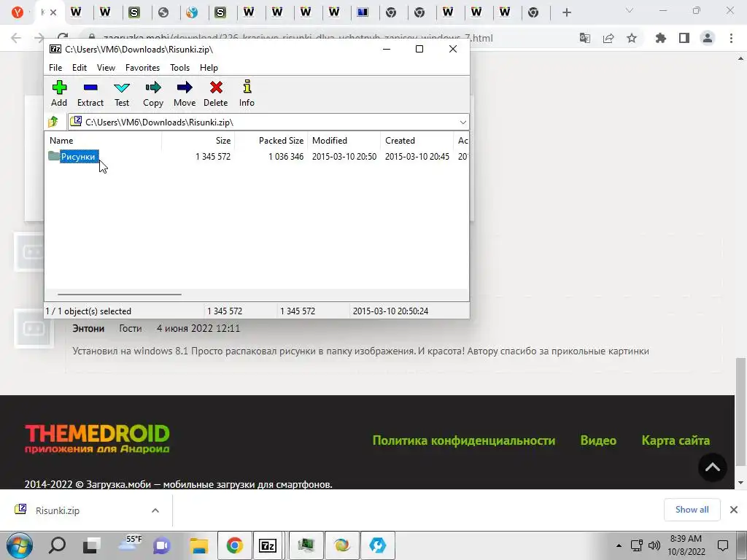
Task: Open Risunki.zip download options arrow
Action: 155,510
